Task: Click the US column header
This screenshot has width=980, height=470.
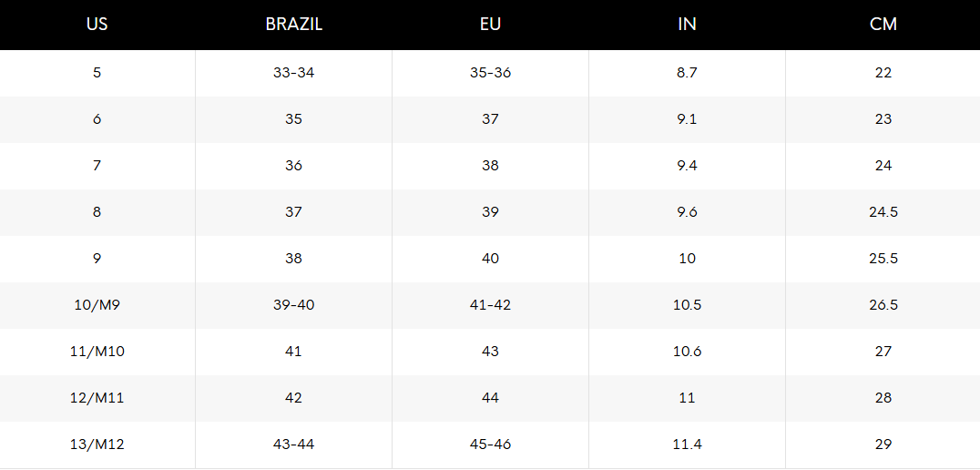Action: (x=97, y=25)
